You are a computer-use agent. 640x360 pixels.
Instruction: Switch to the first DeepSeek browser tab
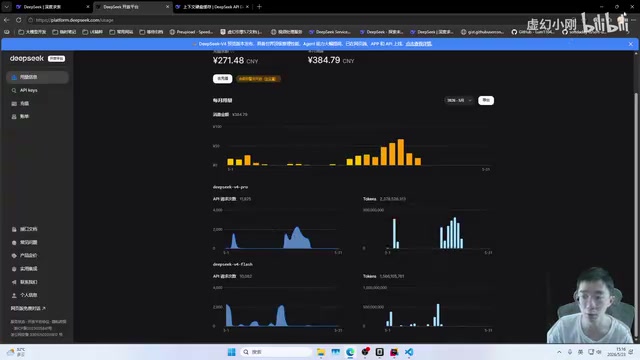(52, 7)
